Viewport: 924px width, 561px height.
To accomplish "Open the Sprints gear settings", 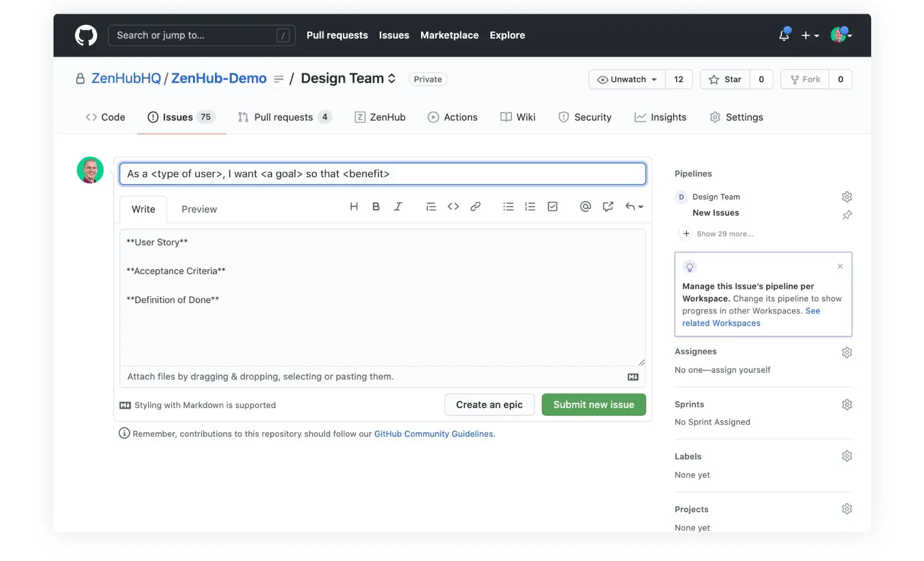I will (x=847, y=404).
